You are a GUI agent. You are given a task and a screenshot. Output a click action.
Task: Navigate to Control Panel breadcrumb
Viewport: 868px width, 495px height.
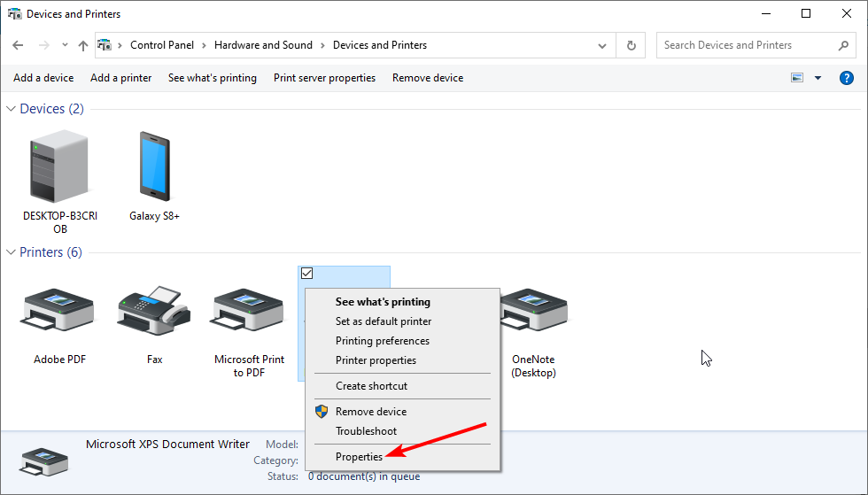pos(161,45)
